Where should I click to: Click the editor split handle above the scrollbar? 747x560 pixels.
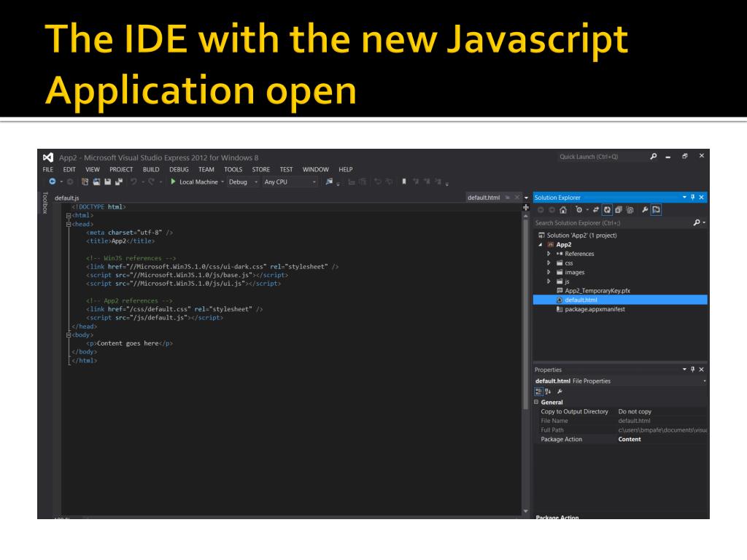(526, 207)
